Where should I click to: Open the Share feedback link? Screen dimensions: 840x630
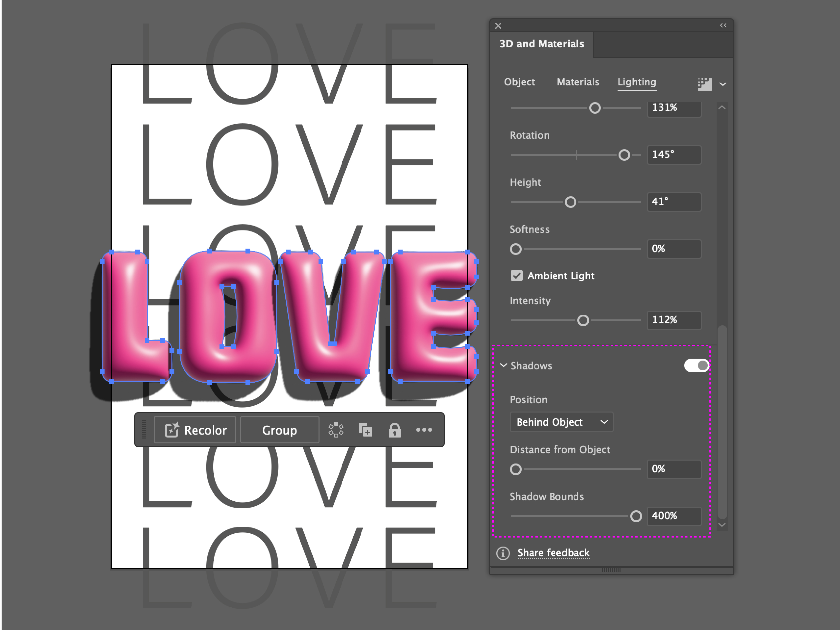click(x=553, y=553)
